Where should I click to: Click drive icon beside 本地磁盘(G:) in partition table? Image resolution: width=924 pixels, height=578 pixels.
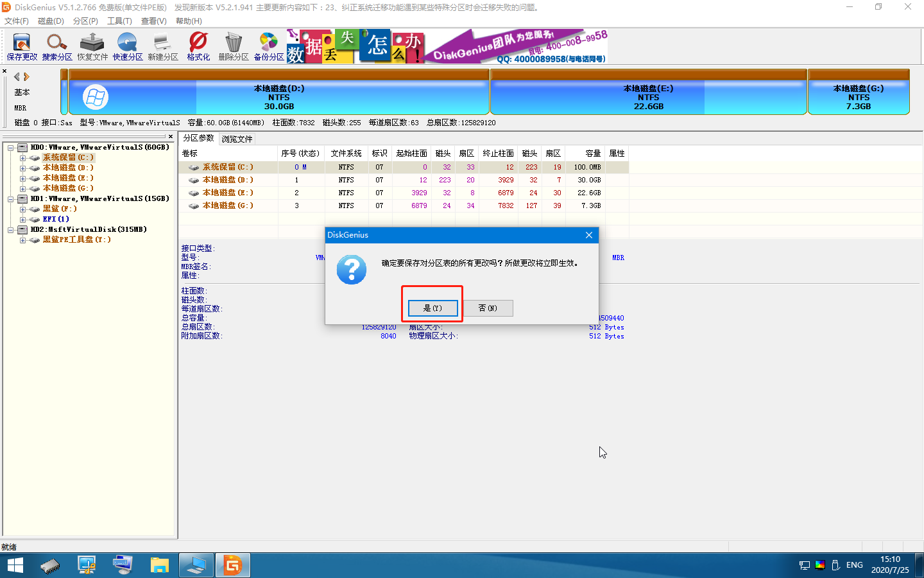(194, 206)
